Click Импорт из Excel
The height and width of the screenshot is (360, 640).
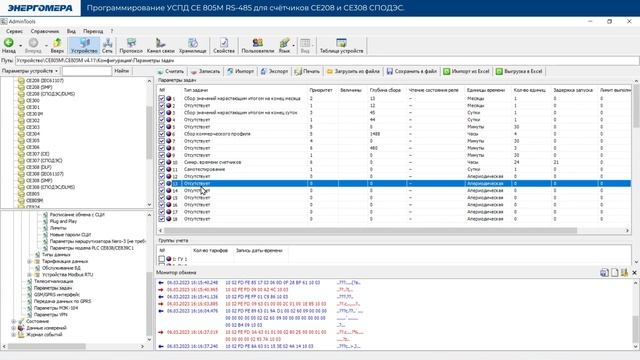[467, 71]
